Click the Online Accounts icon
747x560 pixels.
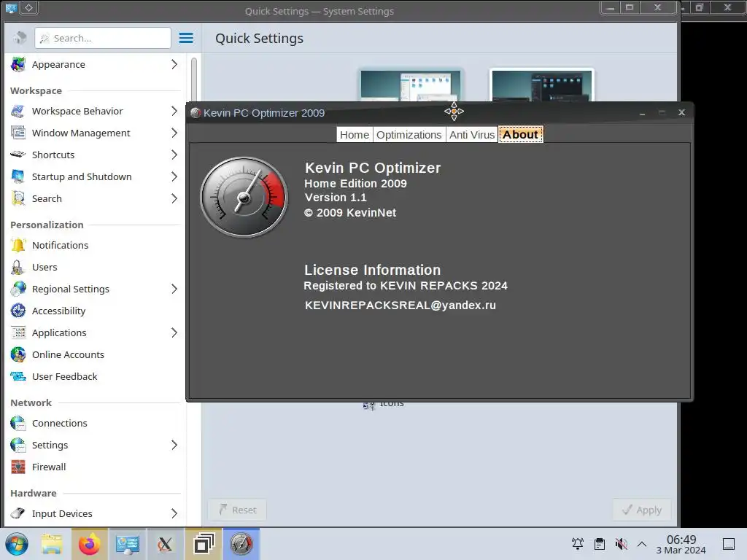click(x=18, y=355)
